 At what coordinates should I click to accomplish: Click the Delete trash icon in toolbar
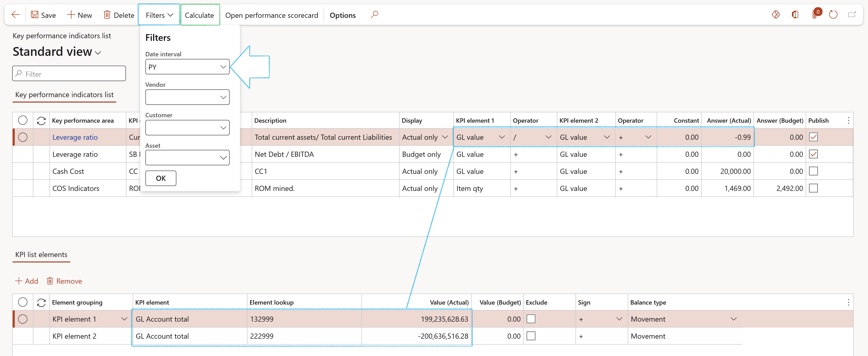point(107,15)
